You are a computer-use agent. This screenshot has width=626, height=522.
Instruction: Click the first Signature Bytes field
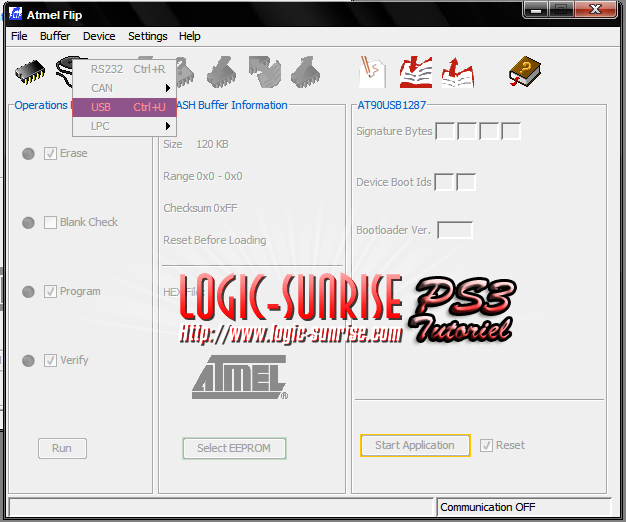tap(446, 131)
